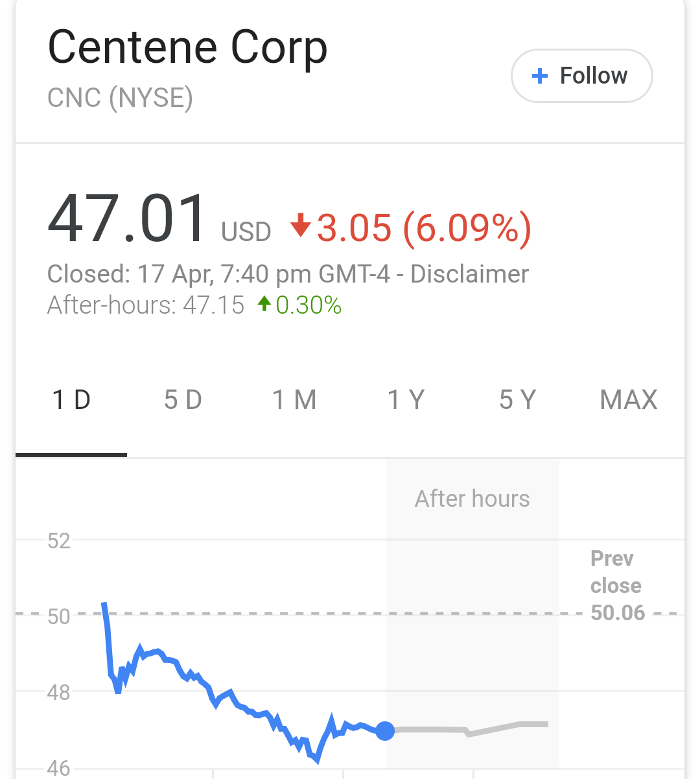The height and width of the screenshot is (779, 700).
Task: Click the red down arrow icon
Action: click(x=300, y=225)
